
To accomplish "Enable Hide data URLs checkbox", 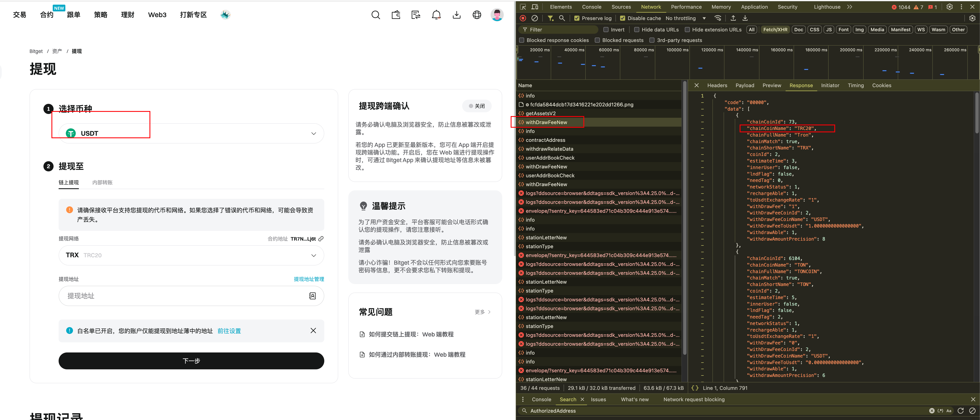I will tap(637, 30).
